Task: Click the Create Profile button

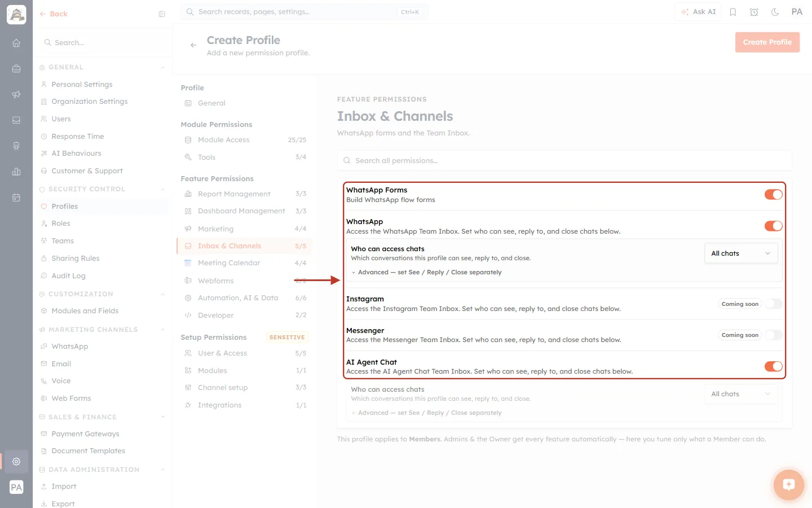Action: 767,42
